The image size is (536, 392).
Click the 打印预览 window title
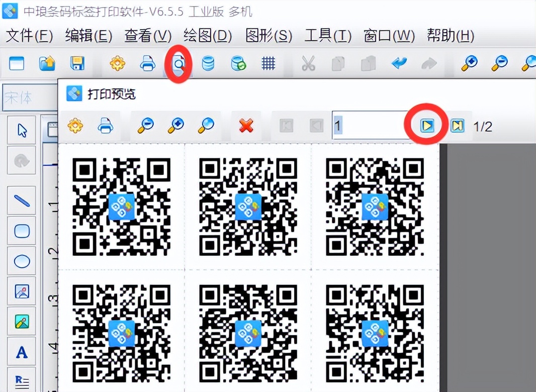point(112,94)
